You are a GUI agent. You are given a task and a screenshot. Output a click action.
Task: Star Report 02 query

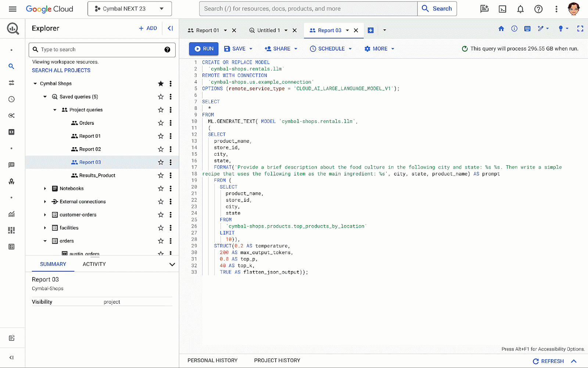click(x=161, y=149)
